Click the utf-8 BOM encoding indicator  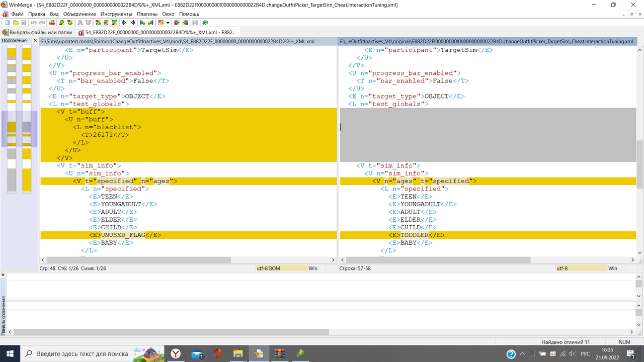point(281,268)
